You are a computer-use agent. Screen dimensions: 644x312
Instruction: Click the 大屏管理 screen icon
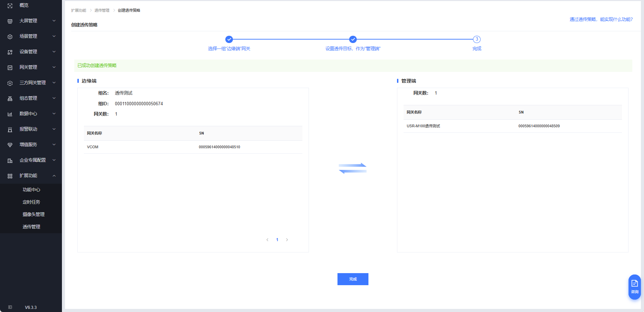coord(10,21)
